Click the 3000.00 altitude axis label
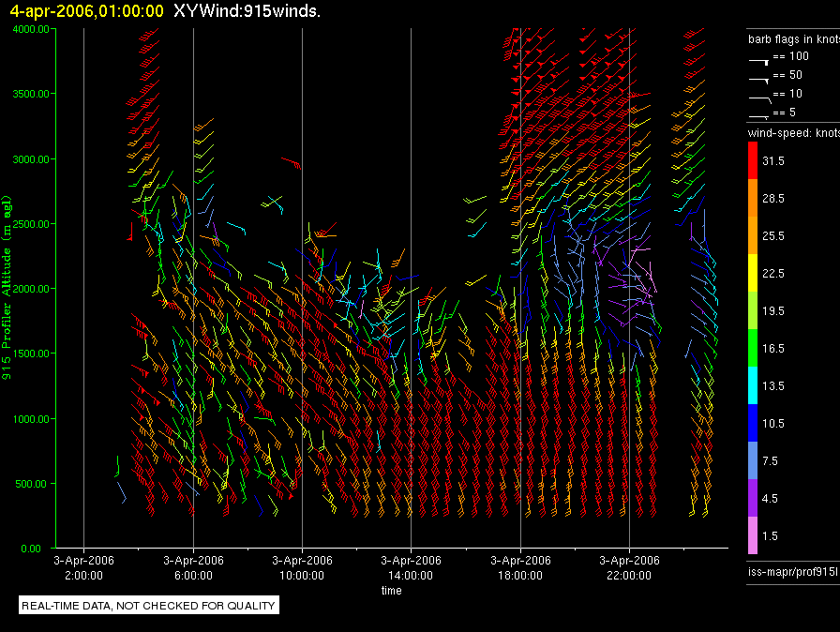The width and height of the screenshot is (840, 632). pos(31,159)
